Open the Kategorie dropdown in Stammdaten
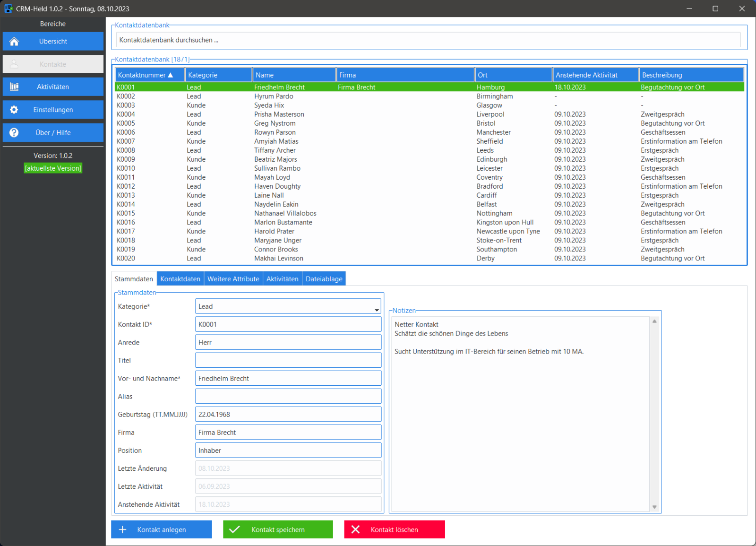The image size is (756, 546). pos(377,310)
